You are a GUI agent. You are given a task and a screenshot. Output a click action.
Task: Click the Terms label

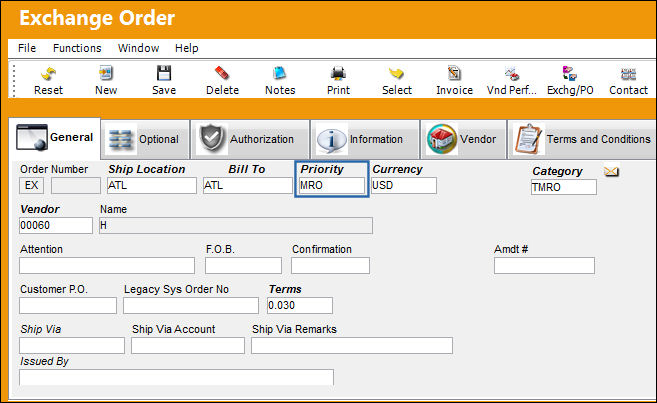click(285, 289)
